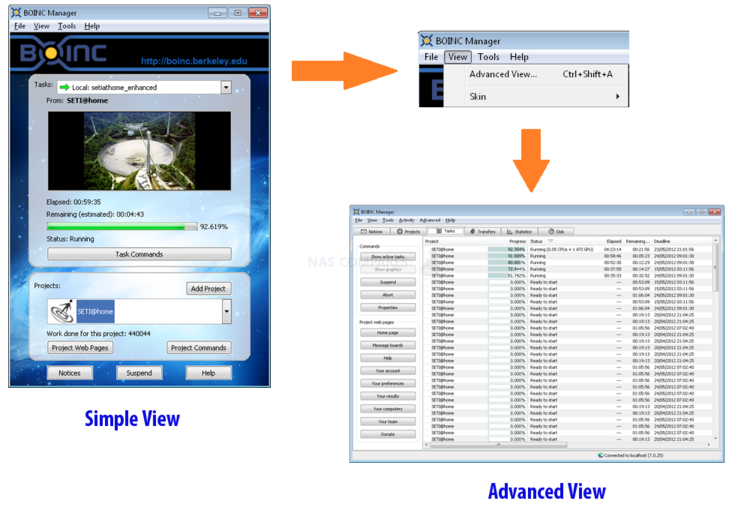Screen dimensions: 750x525
Task: Click BOINC icon in Advanced View title bar
Action: pyautogui.click(x=356, y=211)
